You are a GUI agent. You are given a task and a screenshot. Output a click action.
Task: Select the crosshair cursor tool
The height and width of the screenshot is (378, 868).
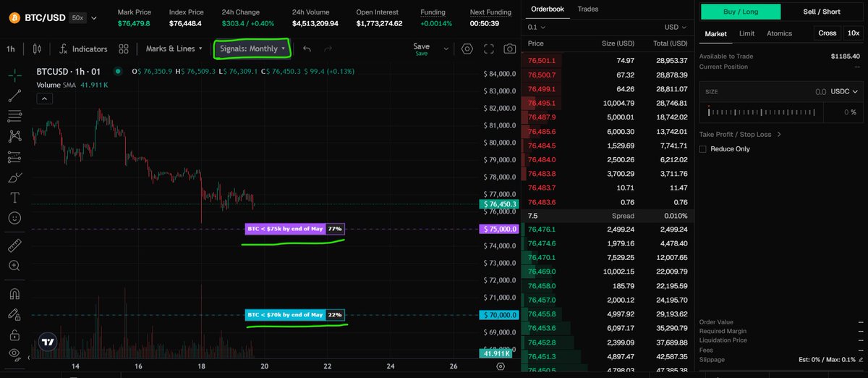click(x=14, y=75)
